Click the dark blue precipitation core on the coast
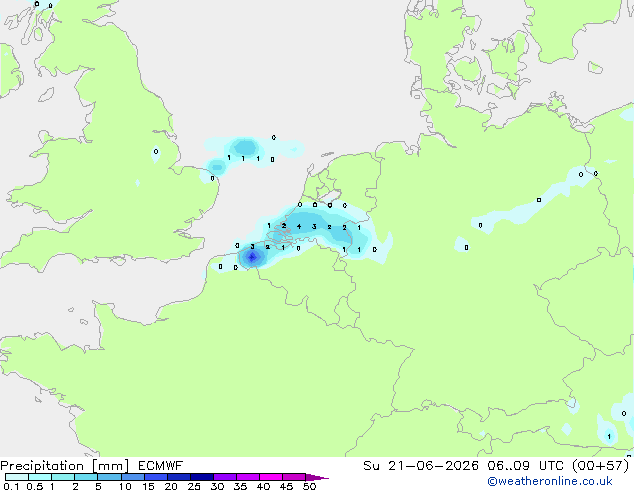Image resolution: width=634 pixels, height=490 pixels. [252, 257]
